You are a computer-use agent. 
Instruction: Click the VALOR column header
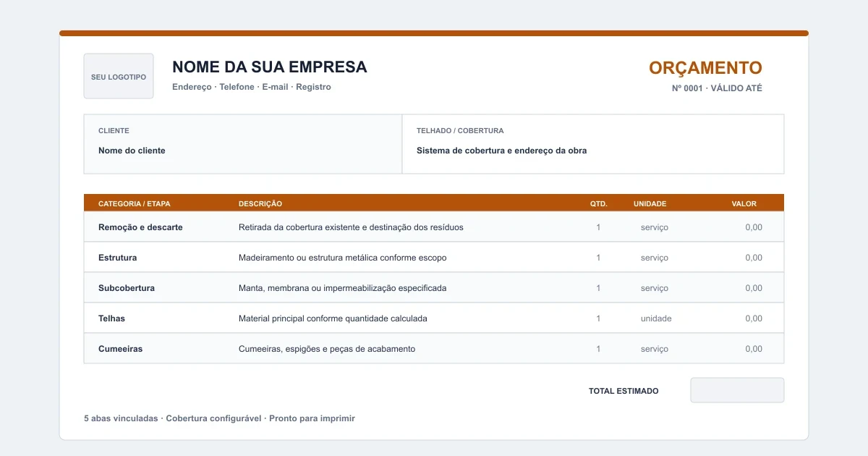pyautogui.click(x=744, y=204)
